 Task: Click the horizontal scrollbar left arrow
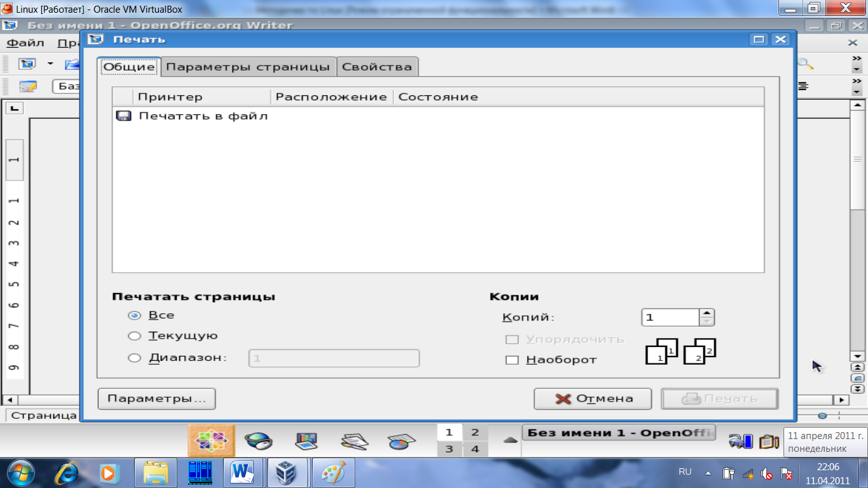pyautogui.click(x=10, y=400)
